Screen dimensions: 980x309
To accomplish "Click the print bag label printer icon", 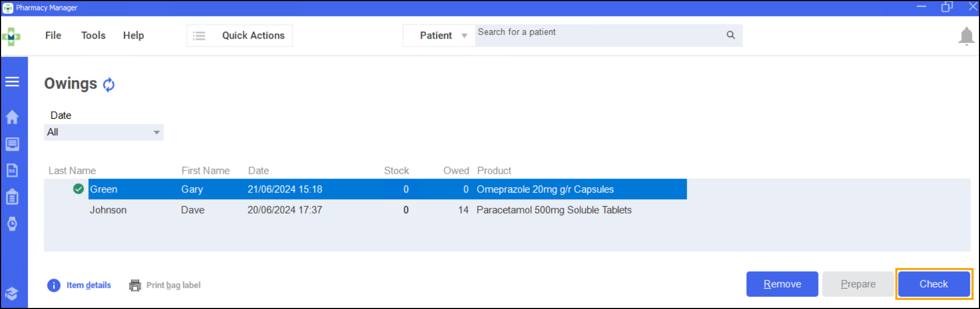I will [135, 286].
